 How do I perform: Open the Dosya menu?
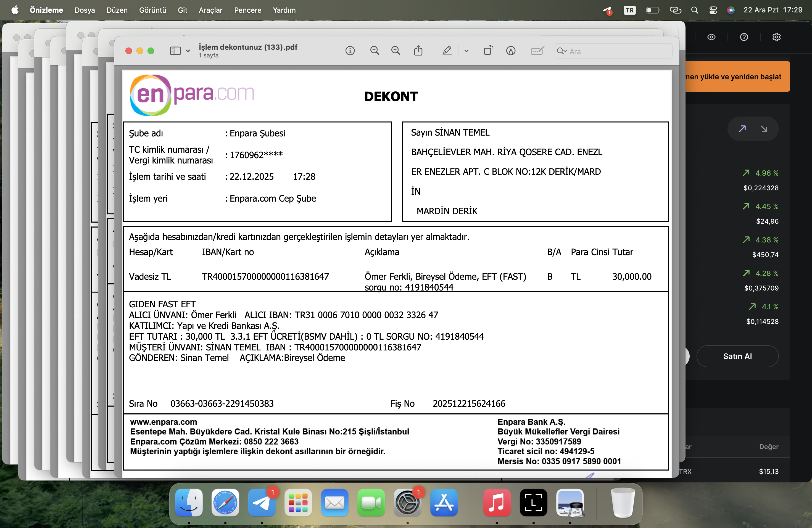85,10
